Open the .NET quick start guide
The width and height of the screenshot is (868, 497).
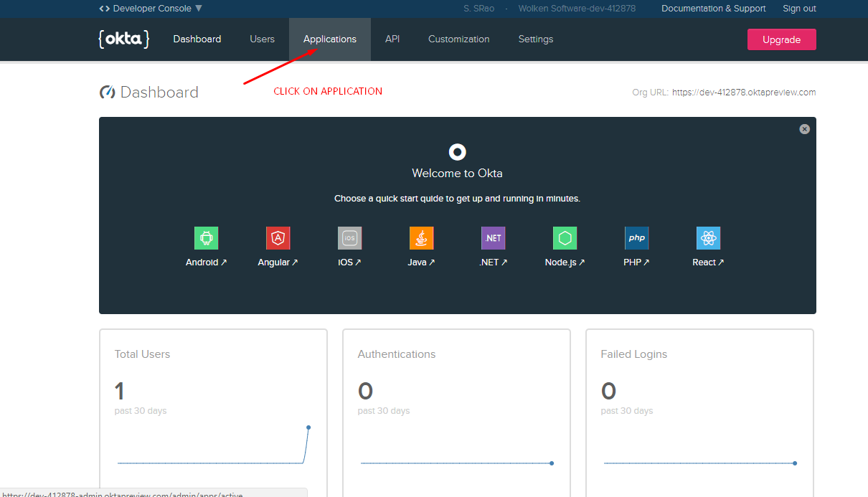coord(493,237)
